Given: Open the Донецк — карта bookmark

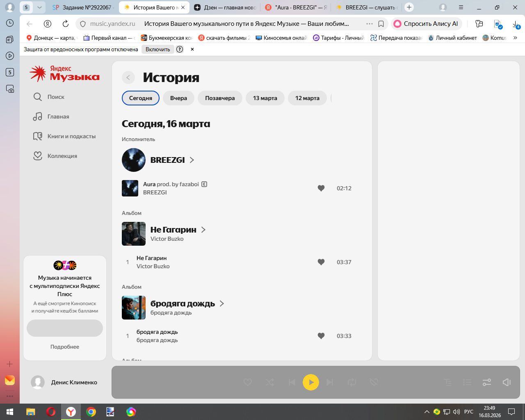Looking at the screenshot, I should click(x=51, y=38).
